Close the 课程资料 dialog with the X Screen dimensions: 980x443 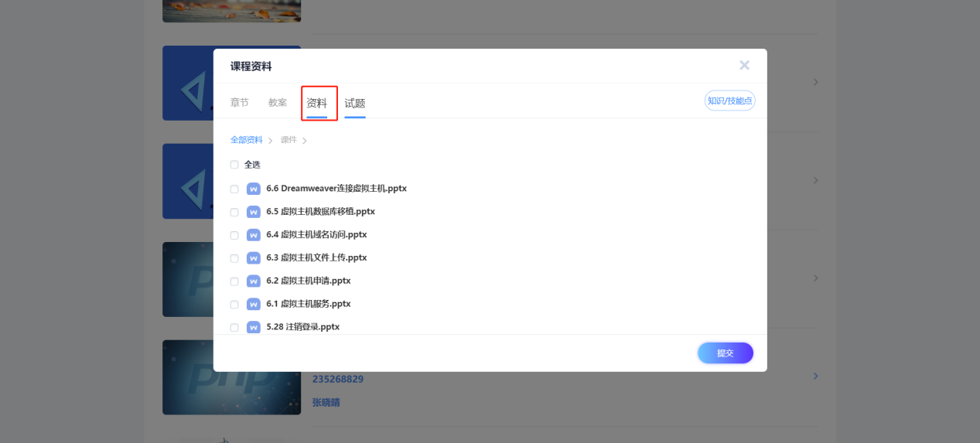(744, 66)
